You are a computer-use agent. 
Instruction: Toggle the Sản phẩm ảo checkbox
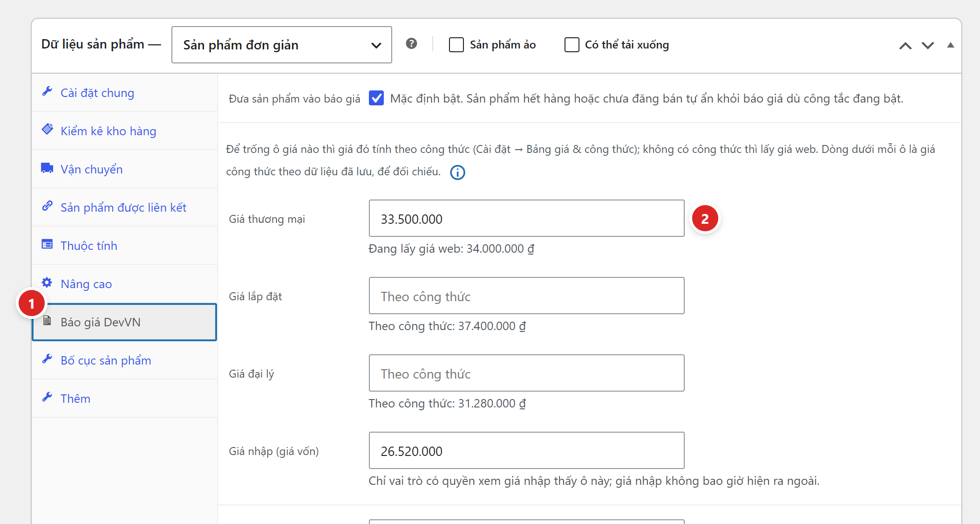coord(456,45)
